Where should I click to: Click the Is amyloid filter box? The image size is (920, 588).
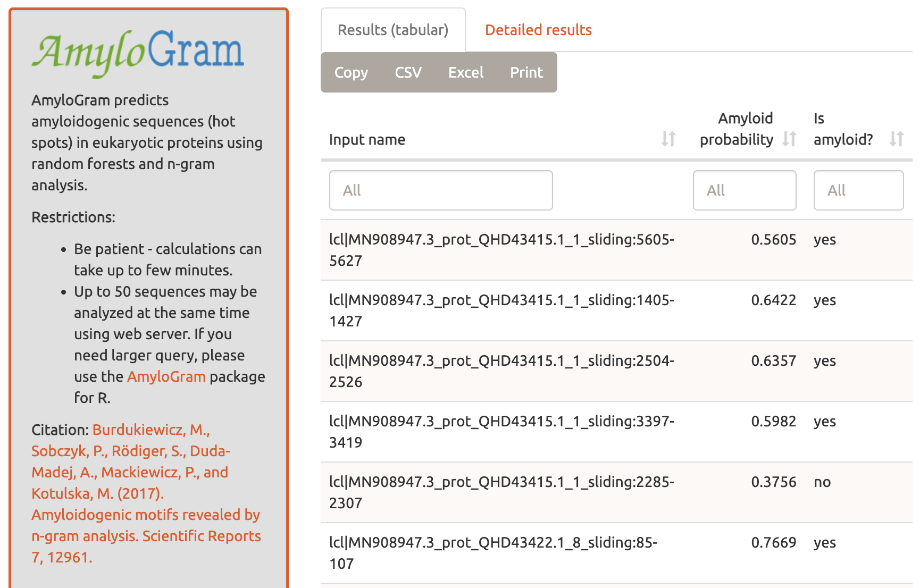858,190
